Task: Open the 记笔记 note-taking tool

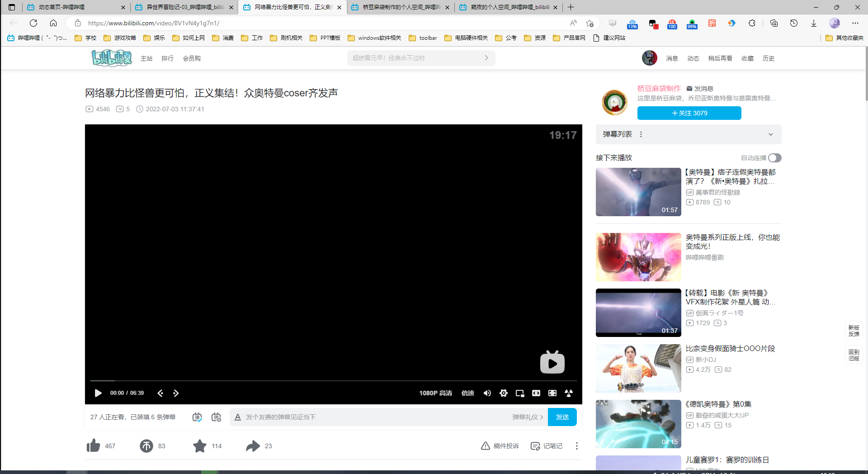Action: point(547,446)
